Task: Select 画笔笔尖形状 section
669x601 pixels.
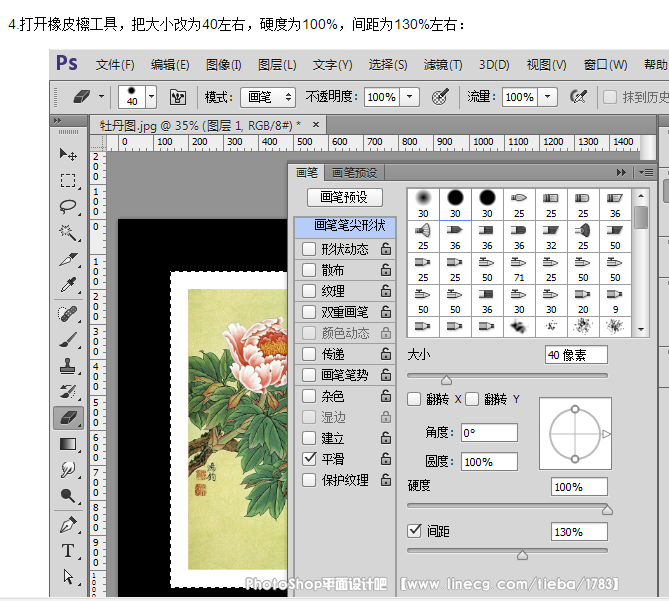Action: tap(345, 226)
